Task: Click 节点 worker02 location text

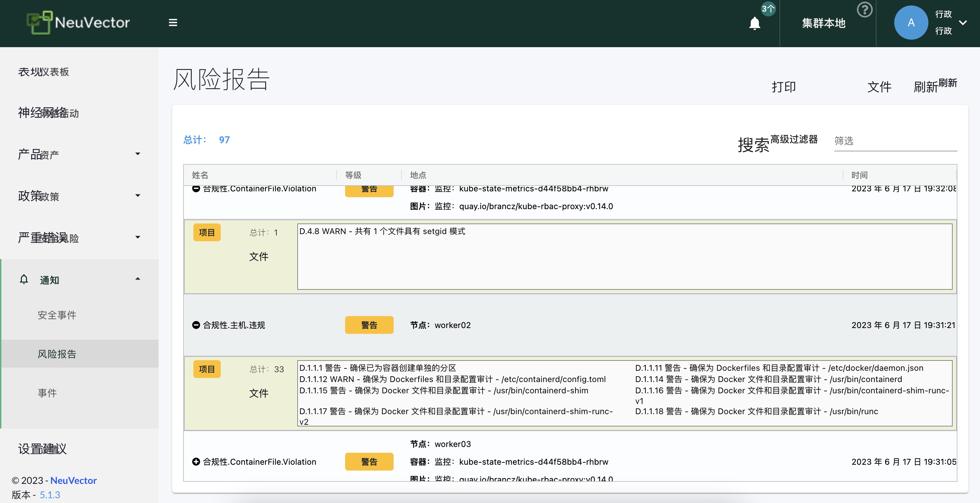Action: pyautogui.click(x=440, y=325)
